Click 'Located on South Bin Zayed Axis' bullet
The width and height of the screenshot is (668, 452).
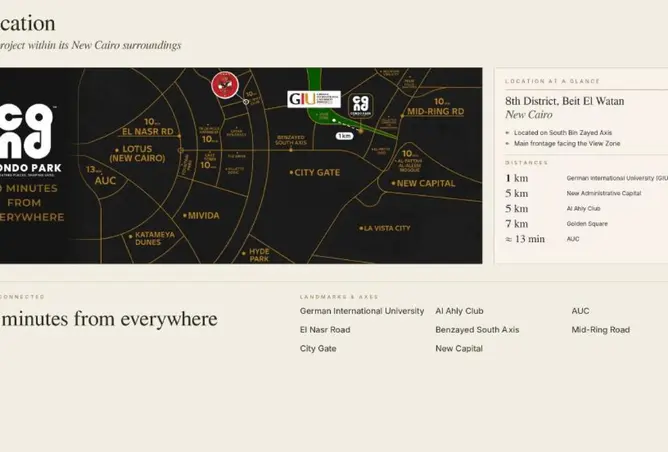click(563, 133)
